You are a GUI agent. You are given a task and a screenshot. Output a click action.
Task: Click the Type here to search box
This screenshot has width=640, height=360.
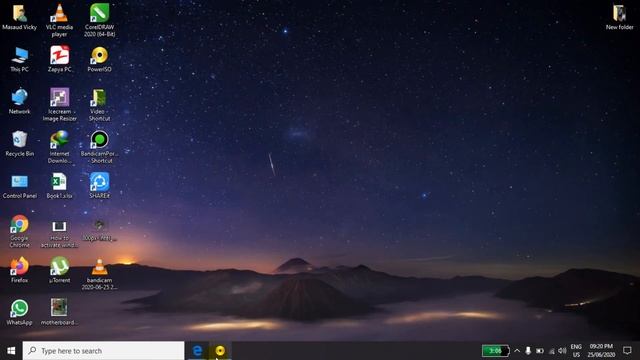click(103, 351)
